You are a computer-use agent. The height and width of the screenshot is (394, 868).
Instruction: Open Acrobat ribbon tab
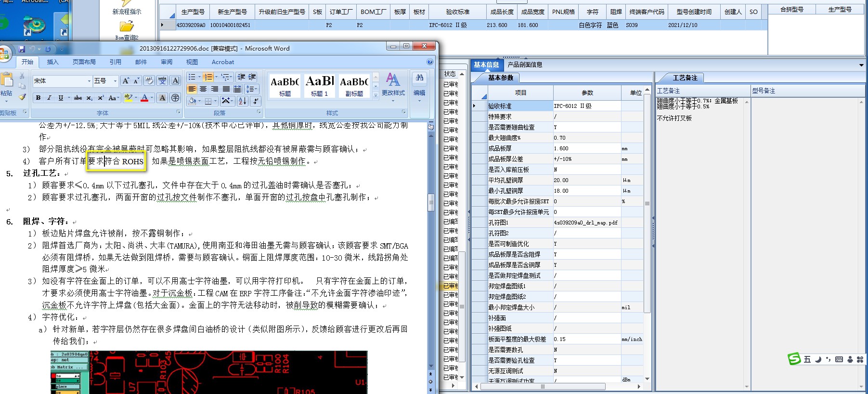point(223,62)
